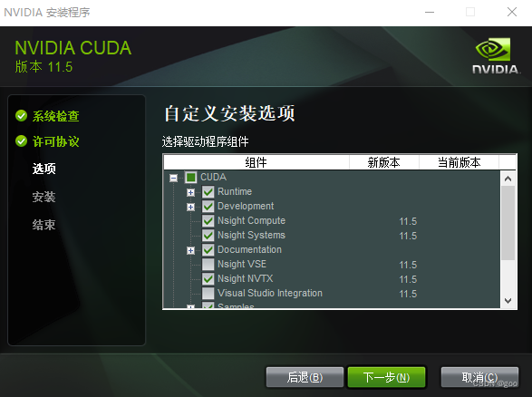Expand the Documentation tree node
The image size is (532, 397).
tap(190, 250)
